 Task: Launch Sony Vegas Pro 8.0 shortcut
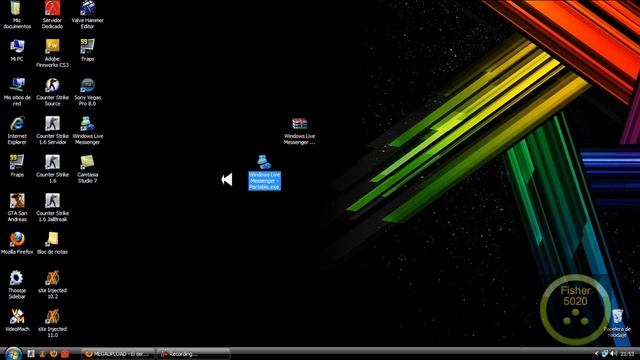[x=87, y=92]
